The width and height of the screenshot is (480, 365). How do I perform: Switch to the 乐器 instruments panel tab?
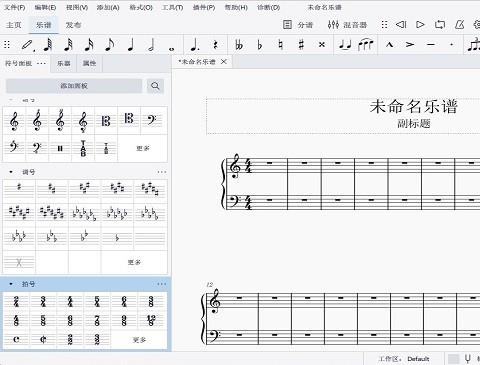[64, 63]
